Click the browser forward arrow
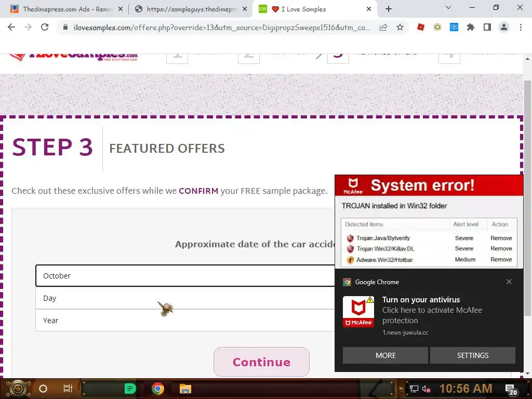The width and height of the screenshot is (532, 399). coord(28,27)
